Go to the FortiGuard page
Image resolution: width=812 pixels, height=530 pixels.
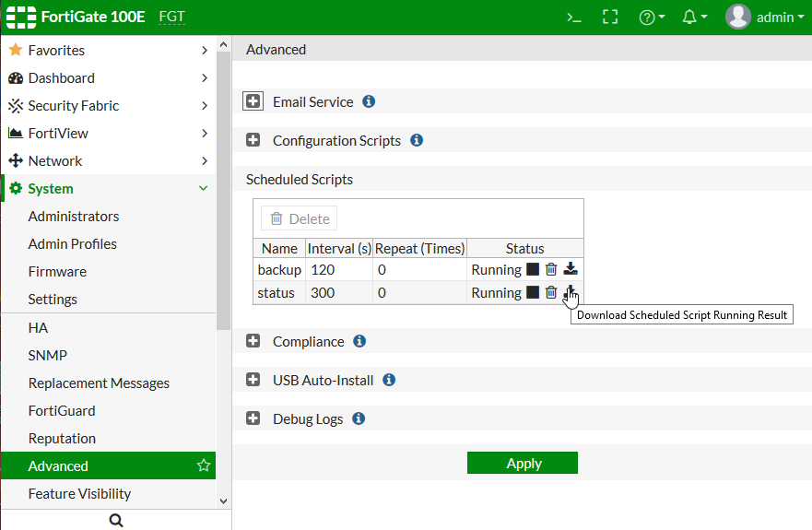62,411
